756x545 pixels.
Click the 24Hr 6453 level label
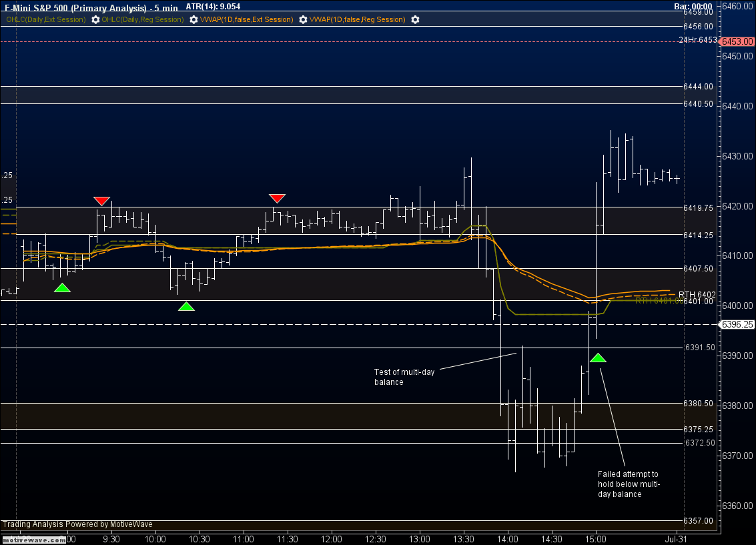pos(698,40)
